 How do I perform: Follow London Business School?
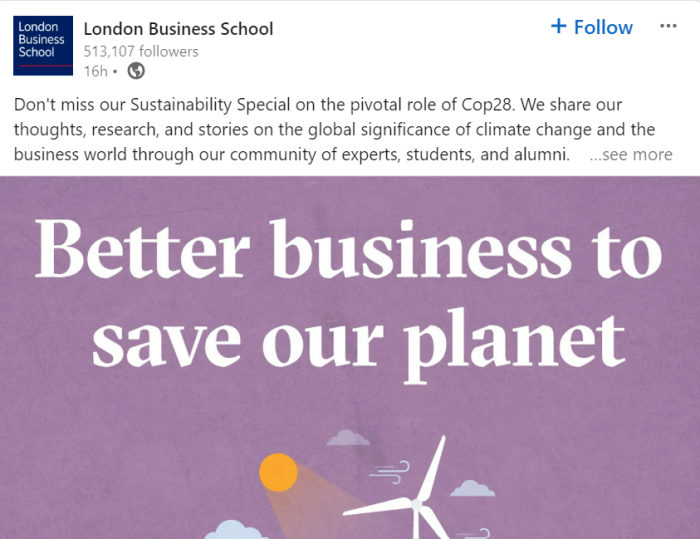point(592,27)
